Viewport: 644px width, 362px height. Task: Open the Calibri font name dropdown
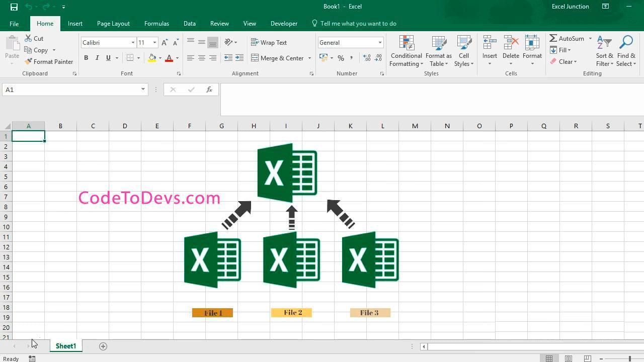coord(133,43)
